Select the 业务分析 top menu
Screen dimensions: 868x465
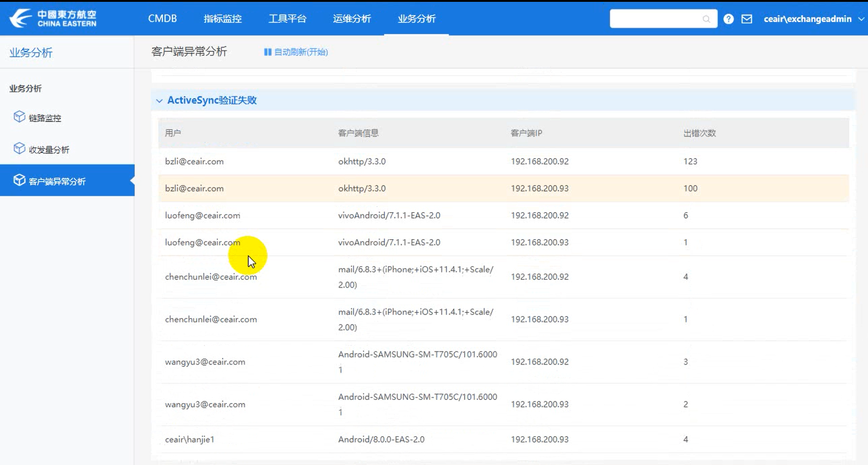point(417,19)
